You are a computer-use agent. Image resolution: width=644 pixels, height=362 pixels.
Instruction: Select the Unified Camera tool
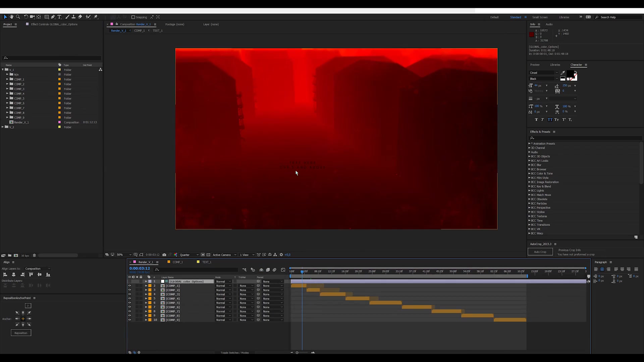[32, 17]
